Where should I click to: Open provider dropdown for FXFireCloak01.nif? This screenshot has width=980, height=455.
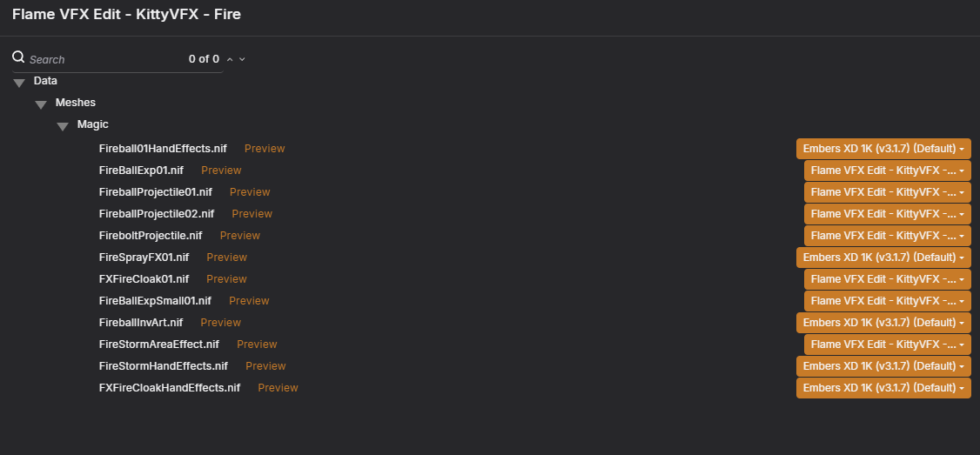click(888, 279)
